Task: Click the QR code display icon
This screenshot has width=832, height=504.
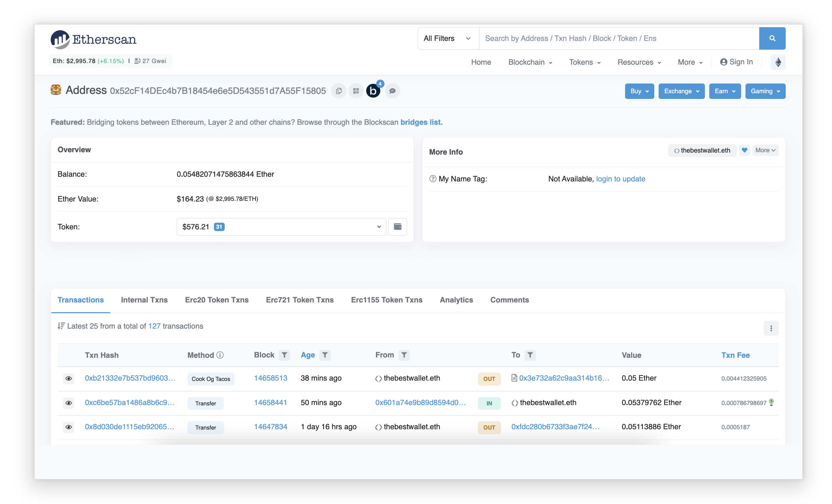Action: click(x=355, y=91)
